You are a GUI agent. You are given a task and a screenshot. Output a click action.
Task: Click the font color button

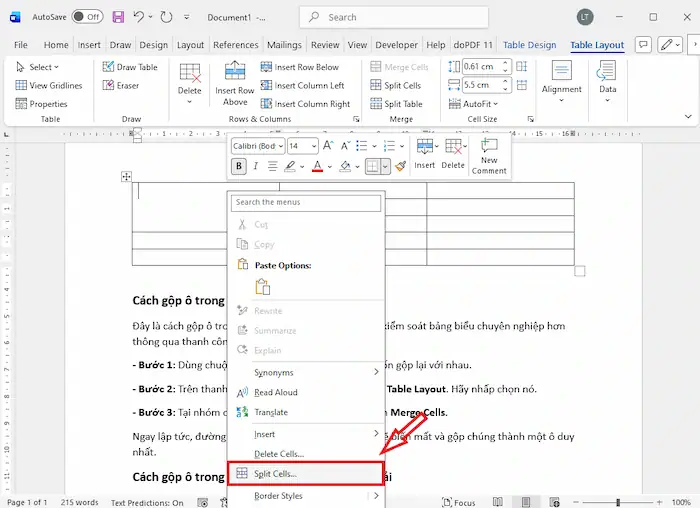(317, 166)
